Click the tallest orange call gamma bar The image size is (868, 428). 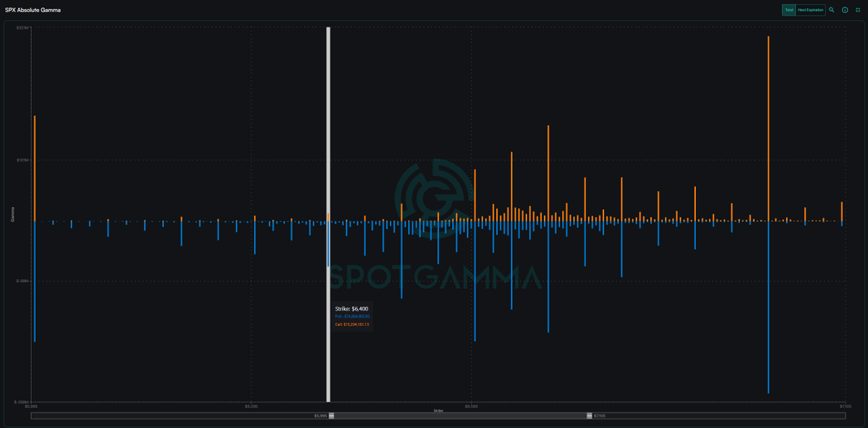click(x=768, y=129)
